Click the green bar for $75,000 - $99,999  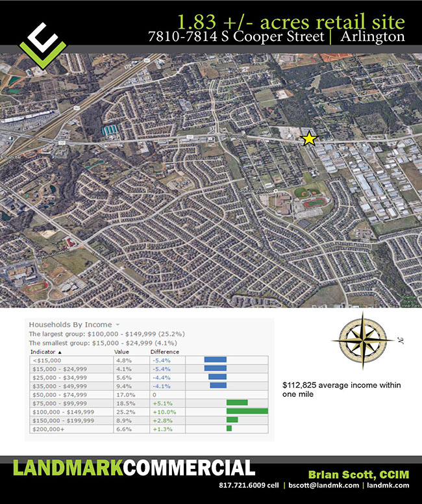tap(237, 403)
